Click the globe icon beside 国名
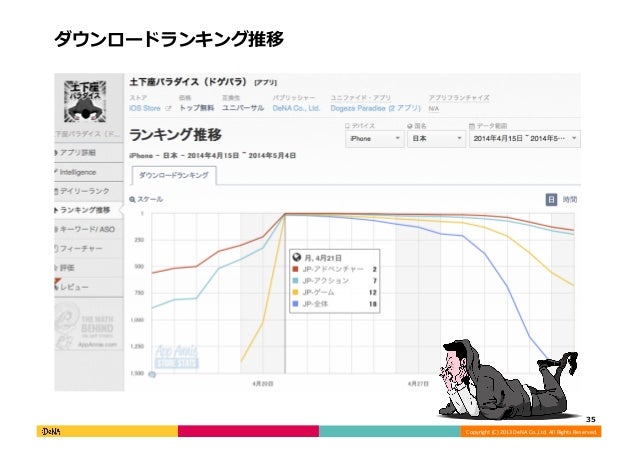This screenshot has width=638, height=451. point(410,126)
